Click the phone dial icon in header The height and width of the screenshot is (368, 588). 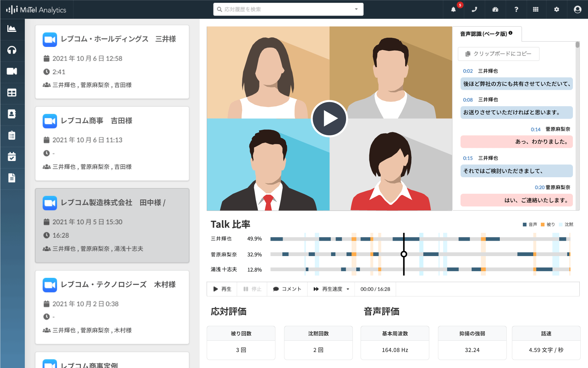474,9
